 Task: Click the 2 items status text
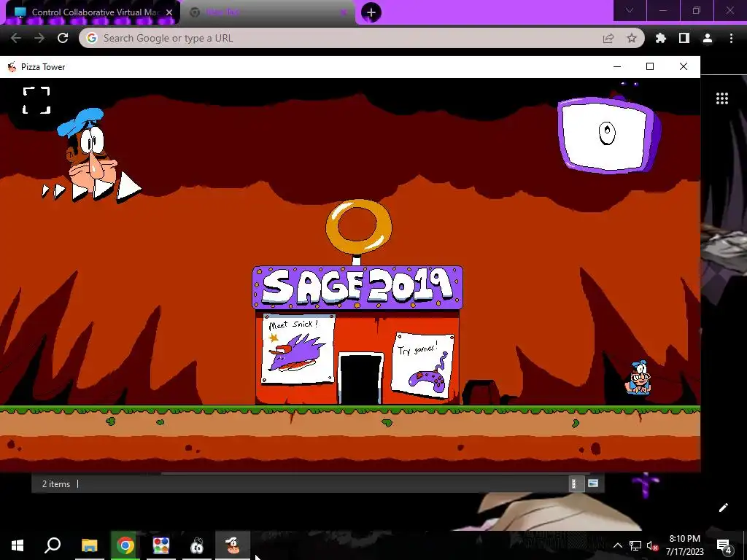pyautogui.click(x=56, y=484)
